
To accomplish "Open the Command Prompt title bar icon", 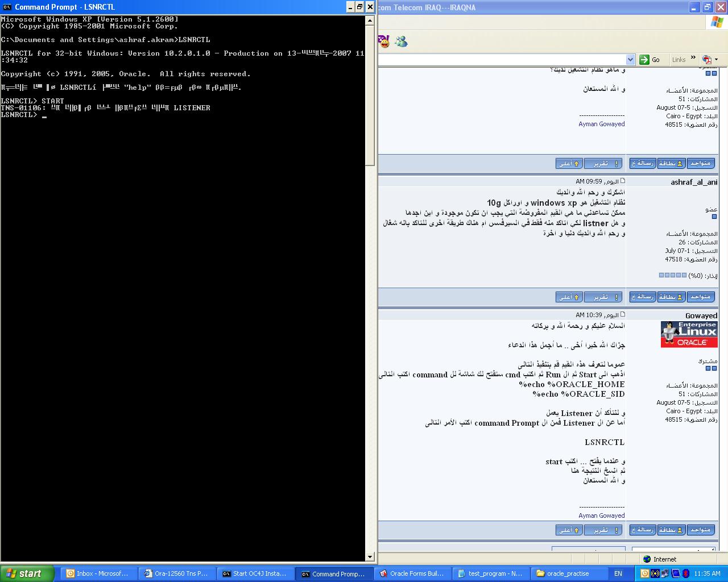I will (x=7, y=7).
